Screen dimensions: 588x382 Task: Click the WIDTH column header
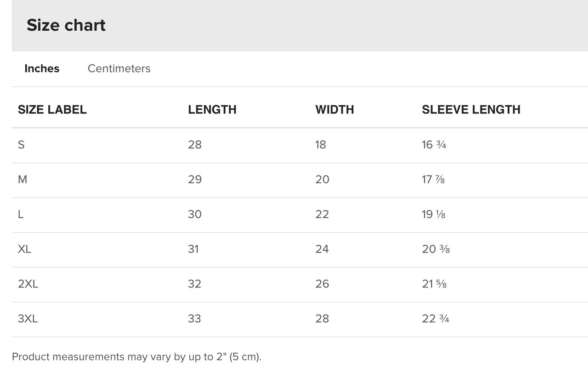point(334,109)
